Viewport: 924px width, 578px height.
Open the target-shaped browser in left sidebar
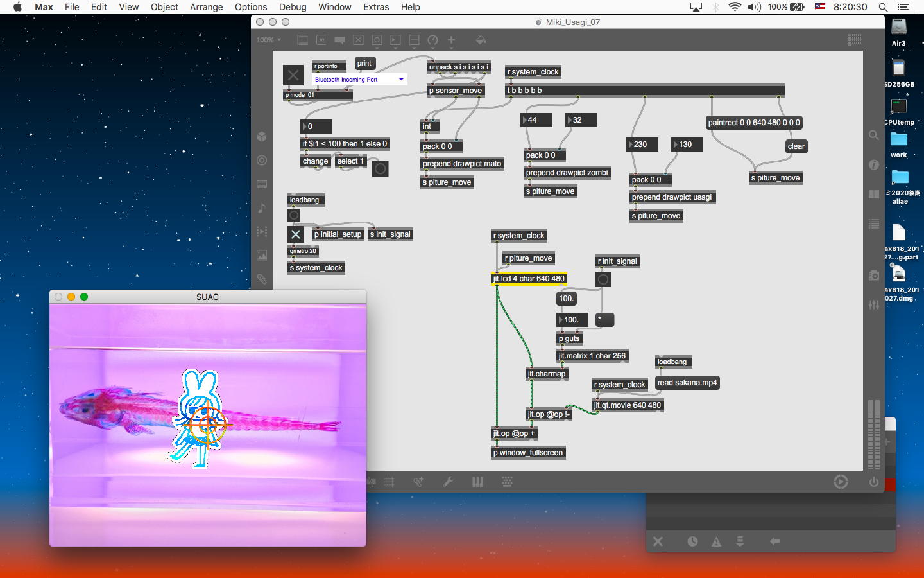coord(262,160)
